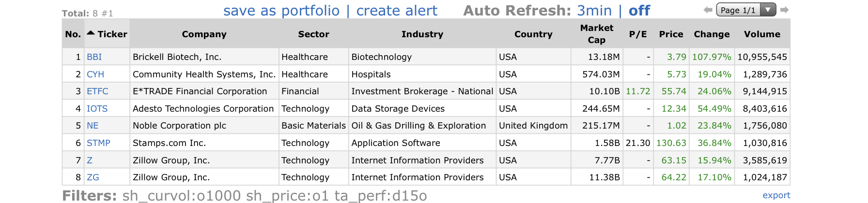The width and height of the screenshot is (868, 203).
Task: Sort table by Volume column header
Action: click(x=762, y=34)
